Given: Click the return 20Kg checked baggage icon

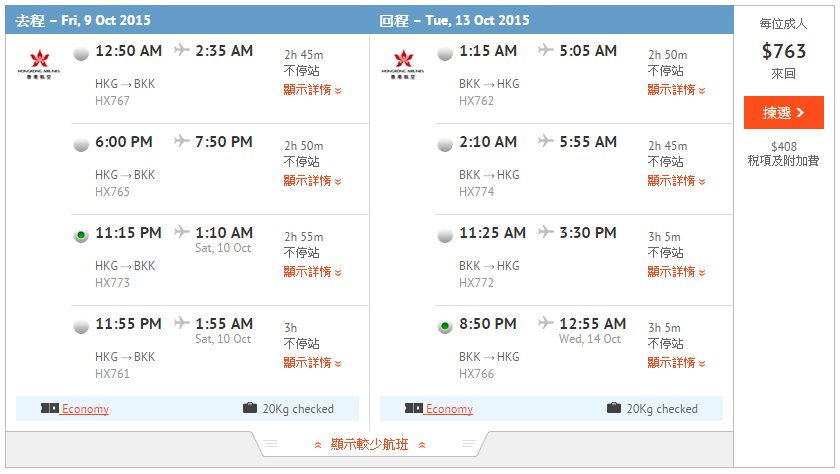Looking at the screenshot, I should 614,408.
